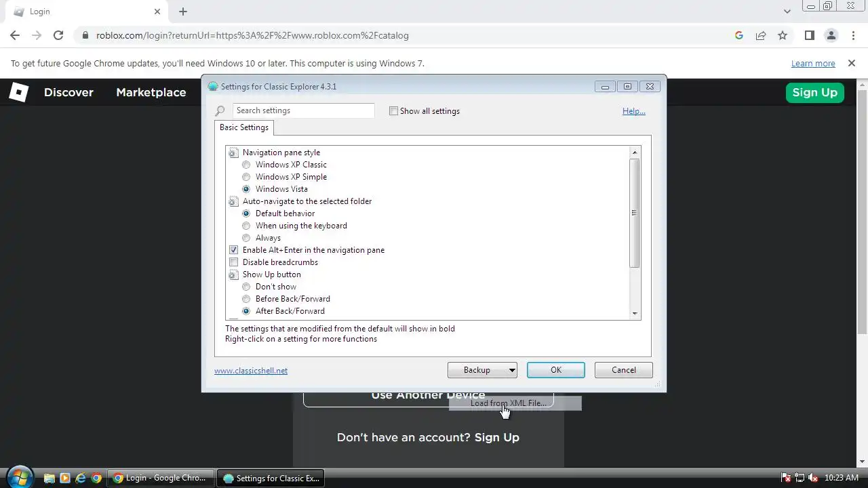Select After Back/Forward option
Screen dimensions: 868x488
(x=283, y=311)
